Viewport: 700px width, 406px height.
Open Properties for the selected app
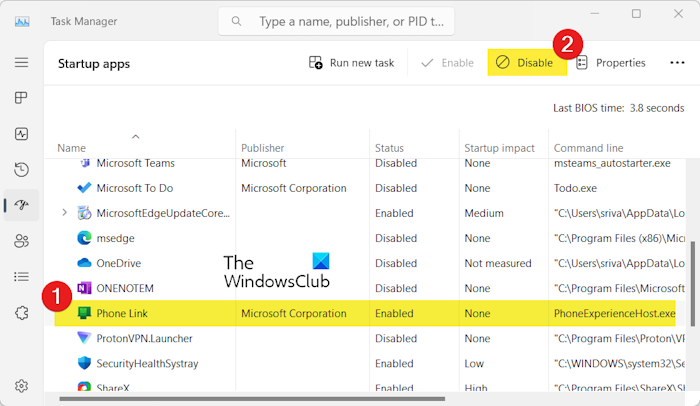coord(610,63)
